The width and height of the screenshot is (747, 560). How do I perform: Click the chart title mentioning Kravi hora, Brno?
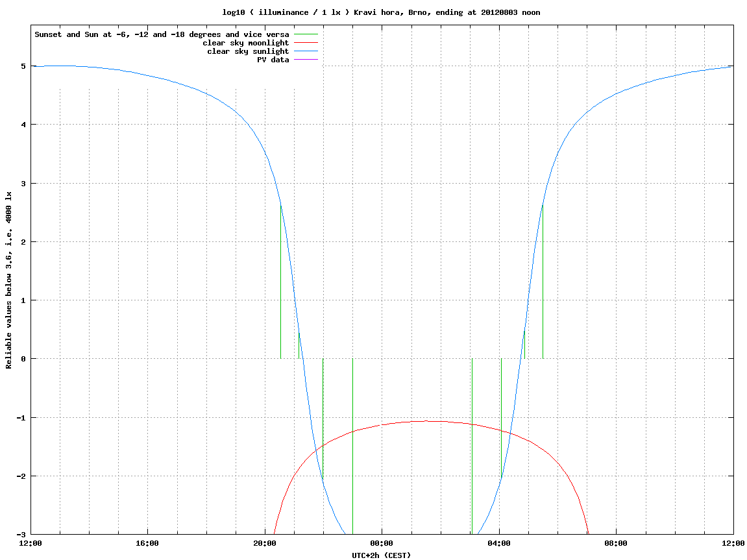coord(381,12)
